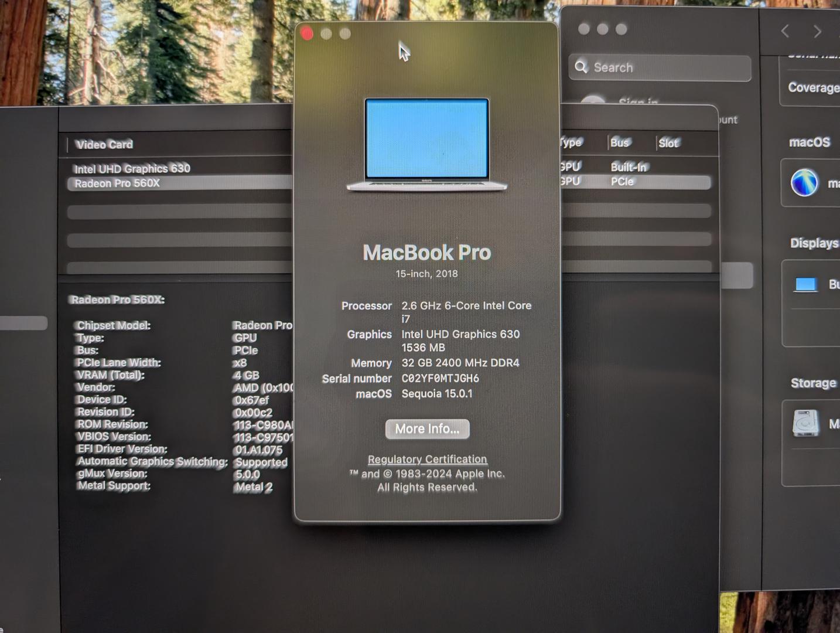Go back using the left chevron arrow
The image size is (840, 633).
pos(785,31)
